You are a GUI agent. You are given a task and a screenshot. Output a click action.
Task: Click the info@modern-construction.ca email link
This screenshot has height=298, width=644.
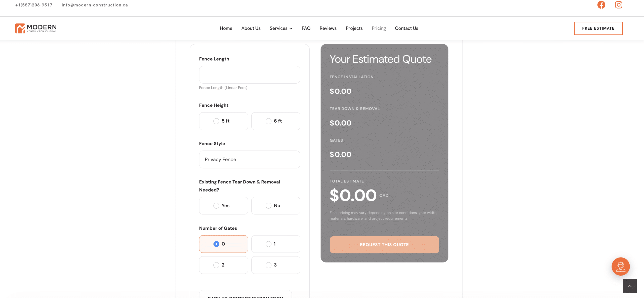(x=95, y=5)
